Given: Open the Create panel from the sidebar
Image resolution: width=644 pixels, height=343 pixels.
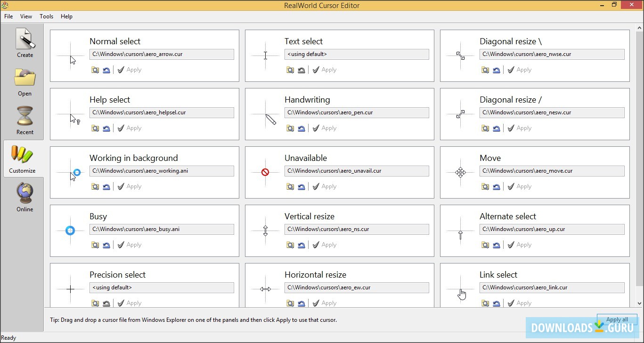Looking at the screenshot, I should click(x=24, y=42).
